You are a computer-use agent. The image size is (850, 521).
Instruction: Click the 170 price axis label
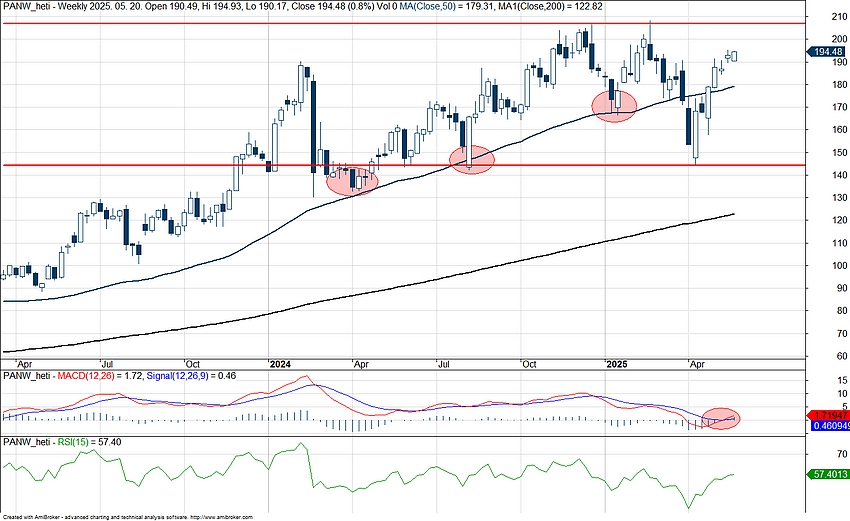tap(839, 107)
